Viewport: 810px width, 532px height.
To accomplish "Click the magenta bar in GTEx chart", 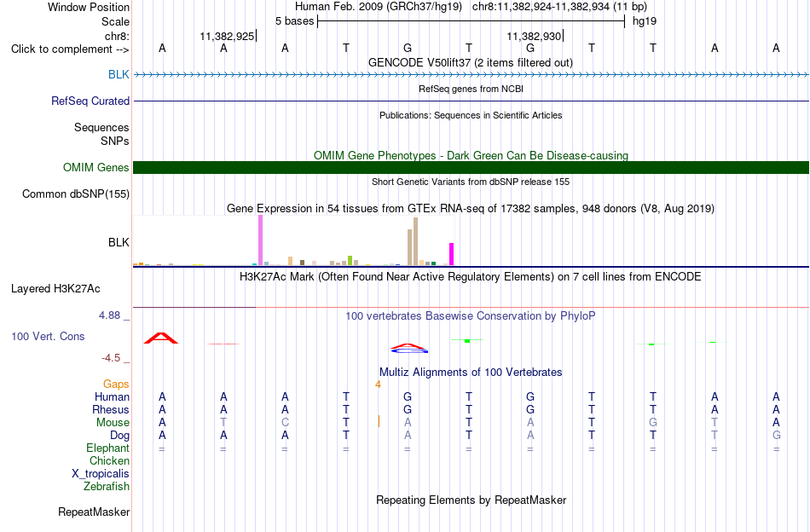I will click(x=451, y=254).
